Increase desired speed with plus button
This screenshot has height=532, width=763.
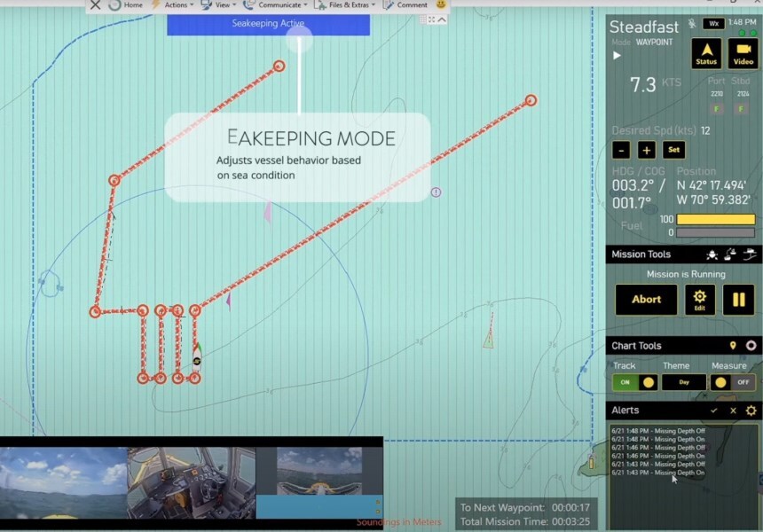[647, 150]
